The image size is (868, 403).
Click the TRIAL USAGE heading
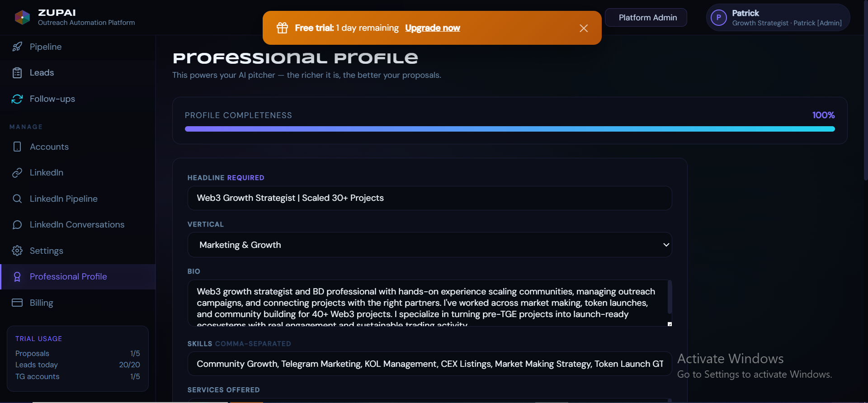(38, 339)
